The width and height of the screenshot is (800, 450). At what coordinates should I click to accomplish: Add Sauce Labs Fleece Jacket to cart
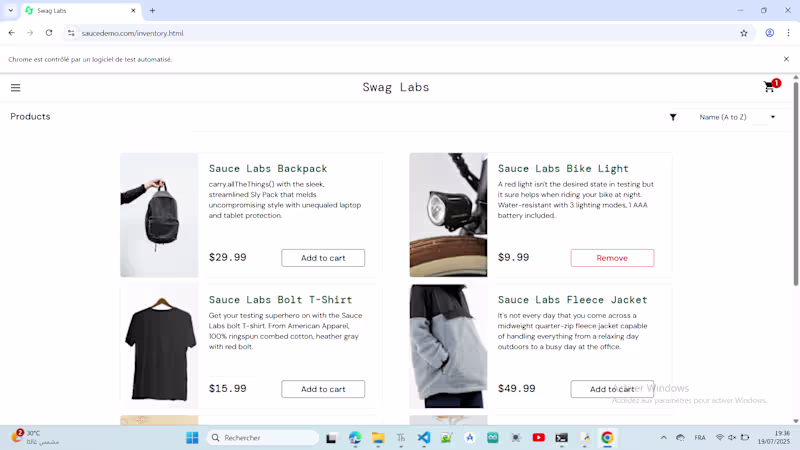point(612,389)
